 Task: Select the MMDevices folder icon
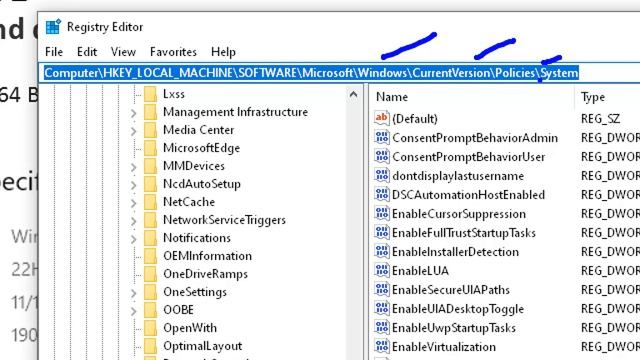coord(150,166)
